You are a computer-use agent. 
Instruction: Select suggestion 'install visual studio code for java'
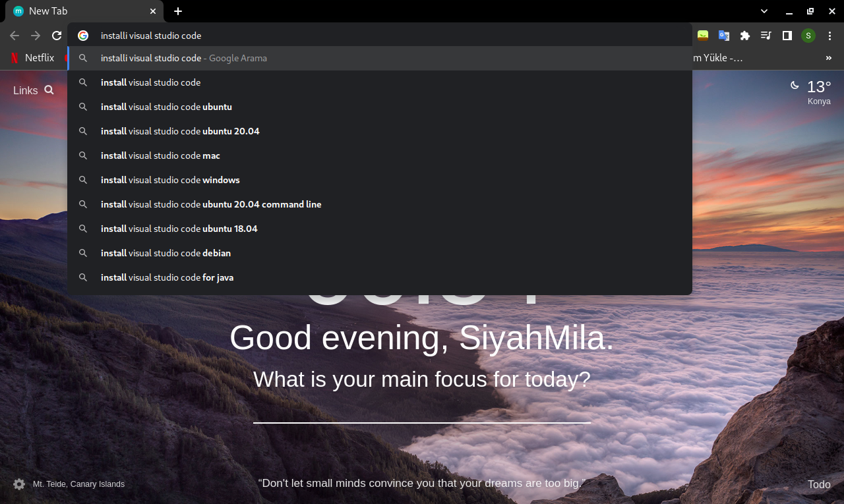[x=380, y=277]
